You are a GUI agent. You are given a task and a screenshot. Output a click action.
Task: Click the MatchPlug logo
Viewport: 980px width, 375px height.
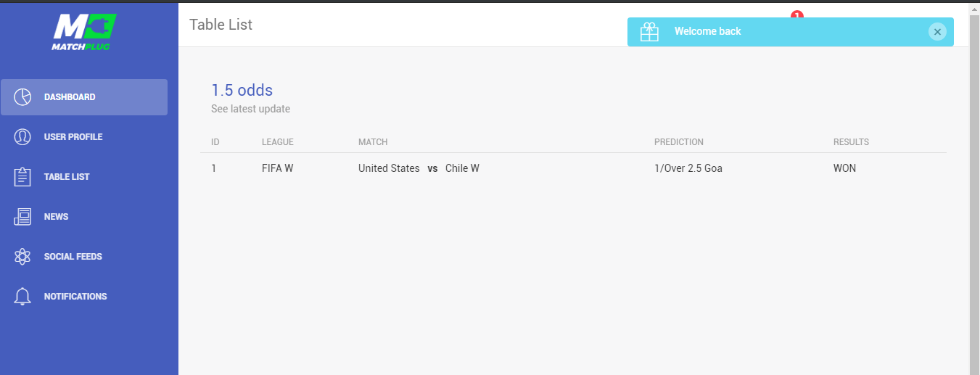coord(84,33)
